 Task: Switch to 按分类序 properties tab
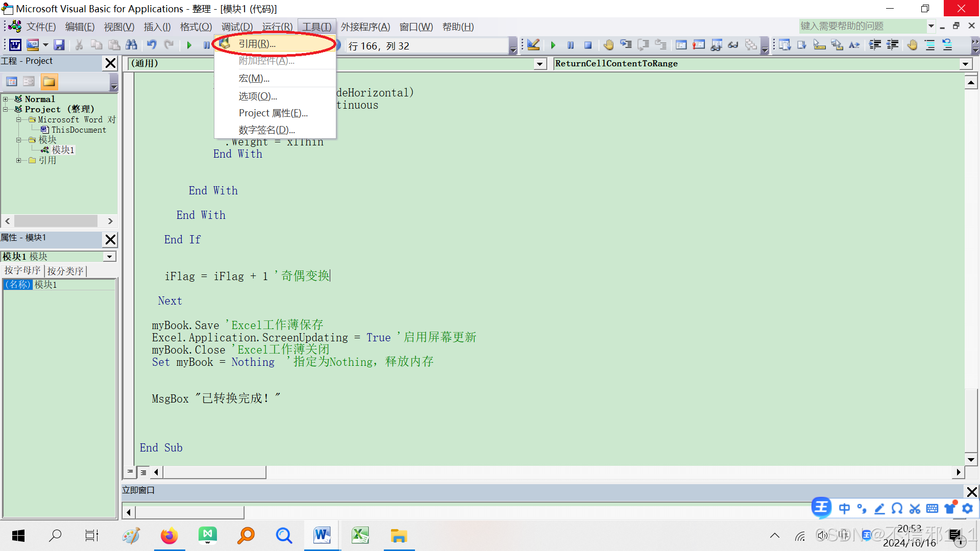point(65,271)
